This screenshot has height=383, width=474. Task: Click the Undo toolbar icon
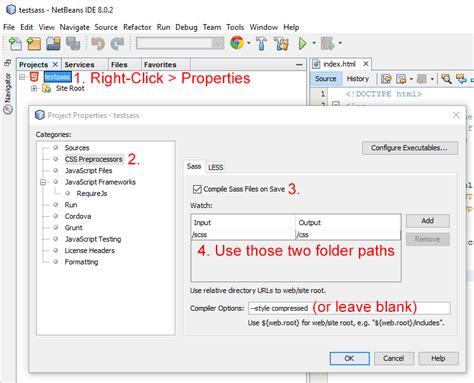point(98,43)
